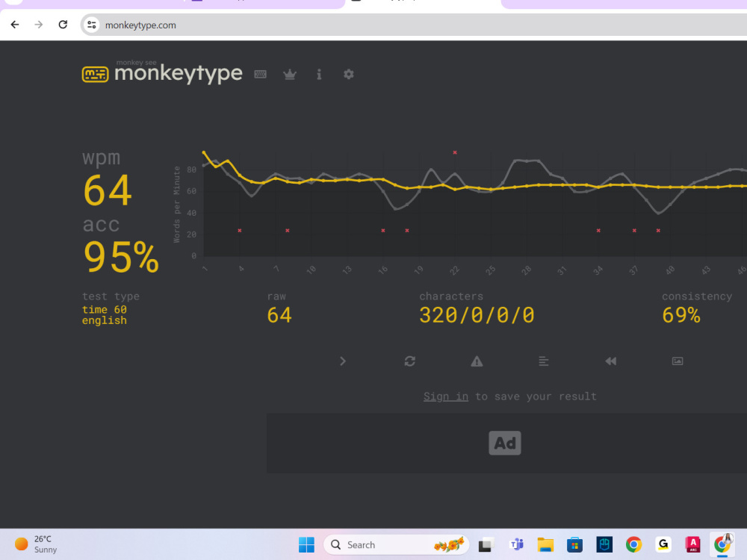Open the dark blue app icon in the taskbar
Screen dimensions: 747x560
(x=604, y=544)
